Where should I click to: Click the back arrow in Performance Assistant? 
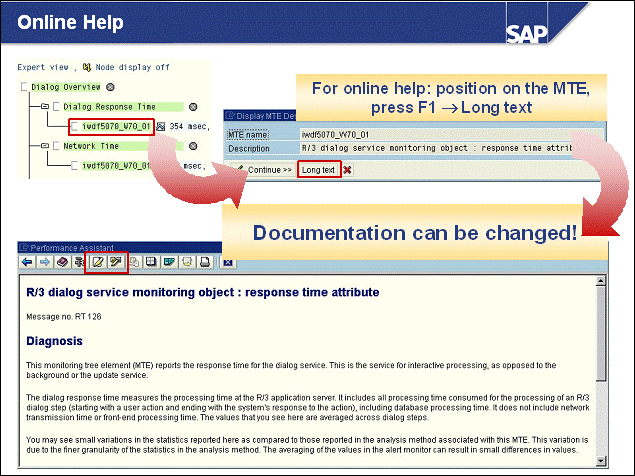pos(27,262)
